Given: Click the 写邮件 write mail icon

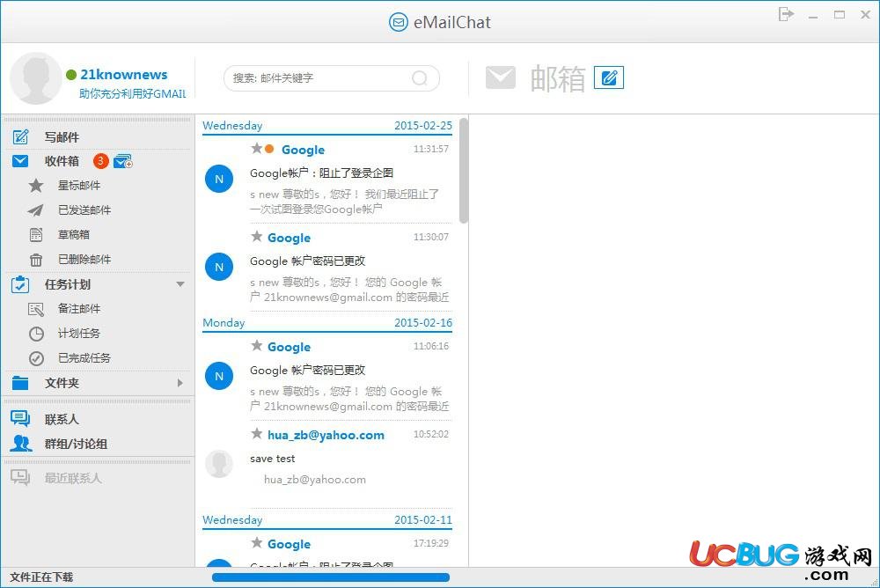Looking at the screenshot, I should pyautogui.click(x=21, y=136).
